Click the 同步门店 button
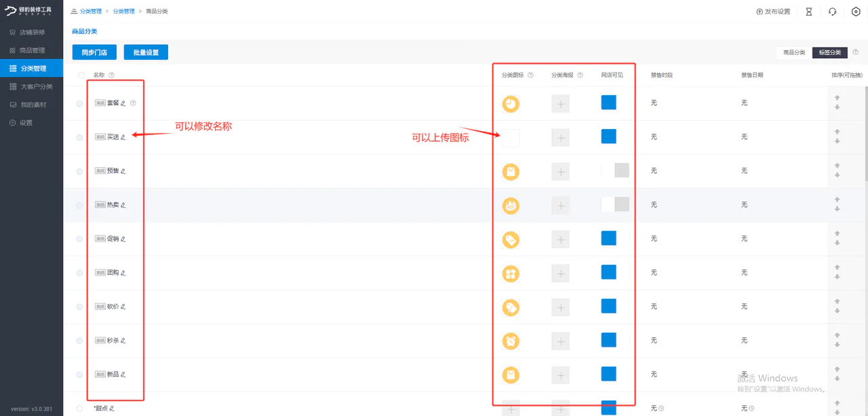 point(94,52)
